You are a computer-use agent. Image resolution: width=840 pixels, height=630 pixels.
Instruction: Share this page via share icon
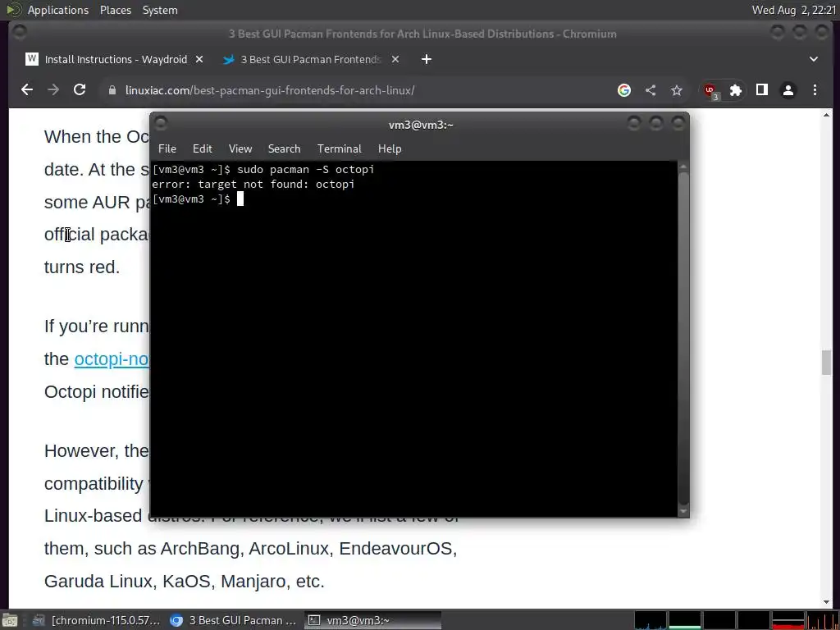pos(651,90)
